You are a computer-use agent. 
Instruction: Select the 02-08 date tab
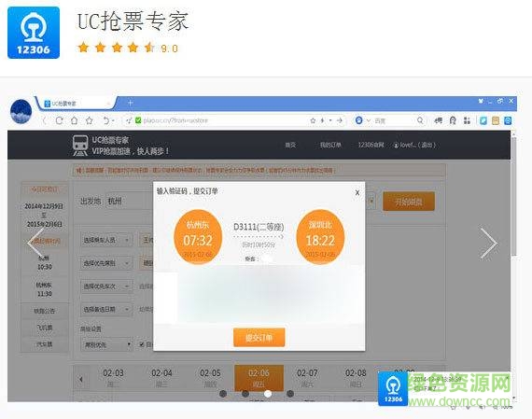(356, 378)
